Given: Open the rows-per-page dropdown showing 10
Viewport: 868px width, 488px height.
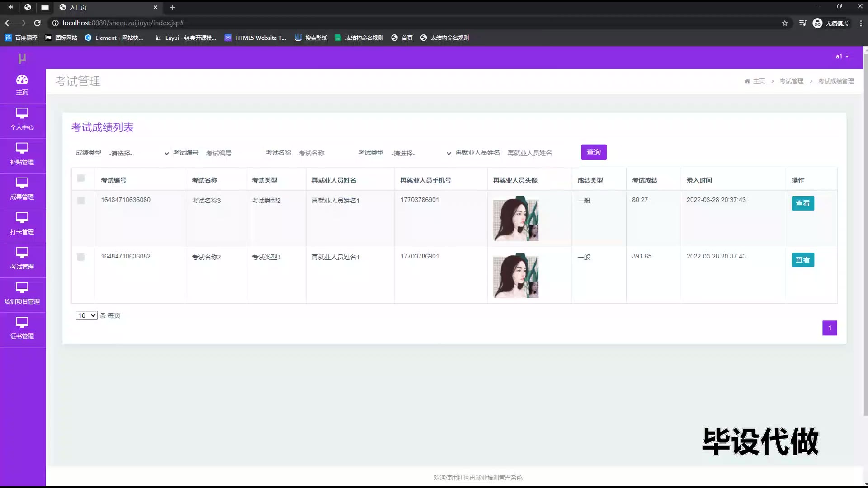Looking at the screenshot, I should coord(86,315).
